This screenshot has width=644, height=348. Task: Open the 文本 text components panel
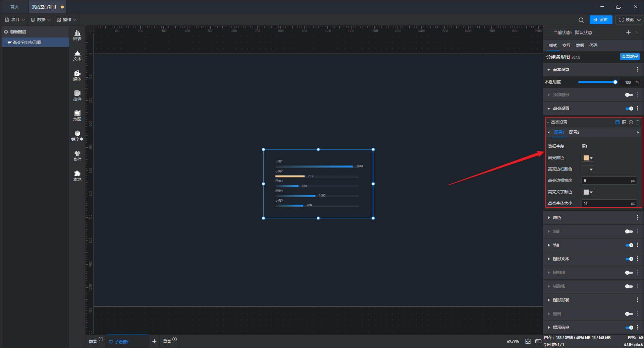coord(77,55)
